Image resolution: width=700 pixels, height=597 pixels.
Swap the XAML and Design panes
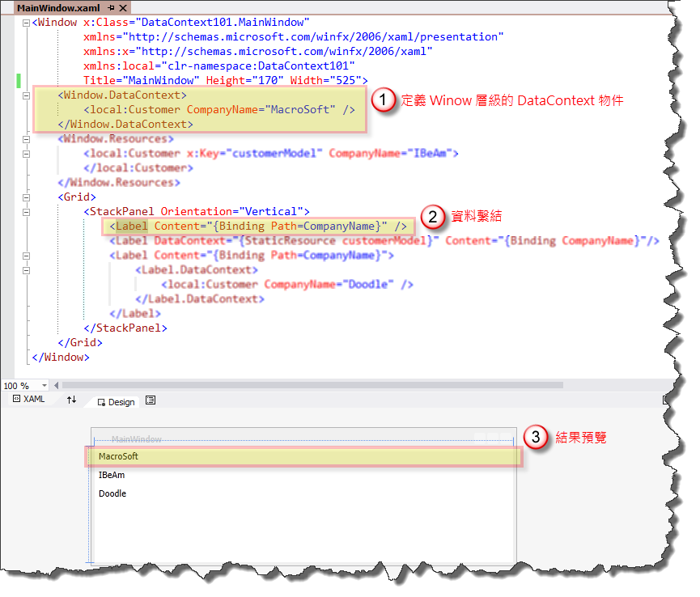[71, 400]
